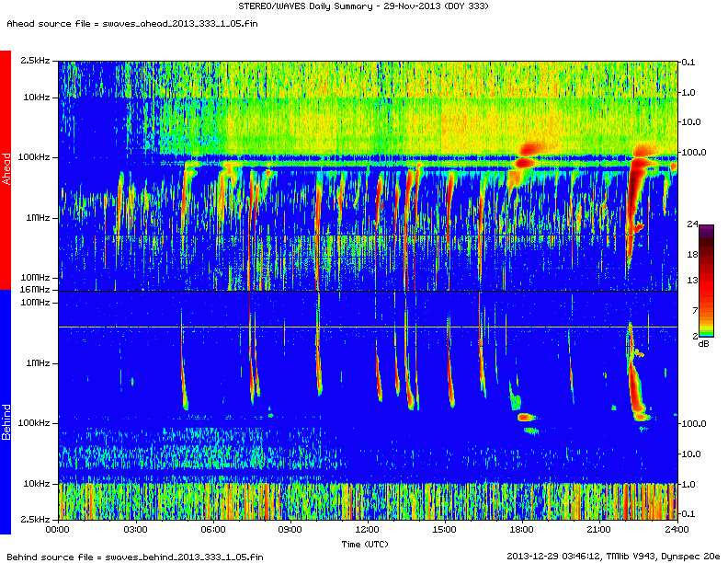Click the dB unit label under color bar
728x563 pixels.
point(703,343)
